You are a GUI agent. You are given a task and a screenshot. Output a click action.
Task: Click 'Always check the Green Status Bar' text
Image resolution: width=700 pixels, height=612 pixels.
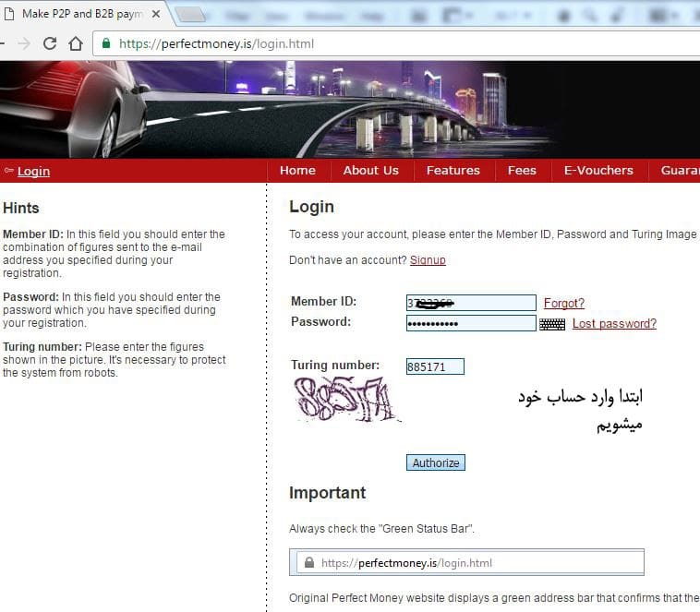point(381,529)
